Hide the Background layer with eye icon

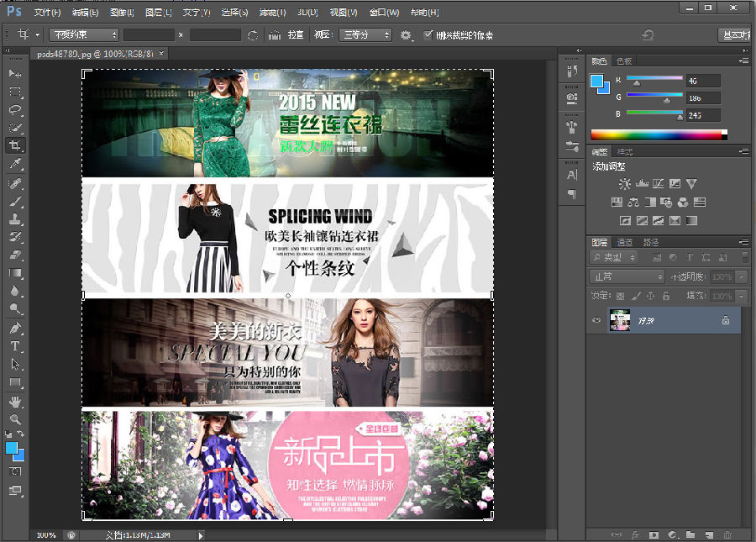tap(597, 320)
